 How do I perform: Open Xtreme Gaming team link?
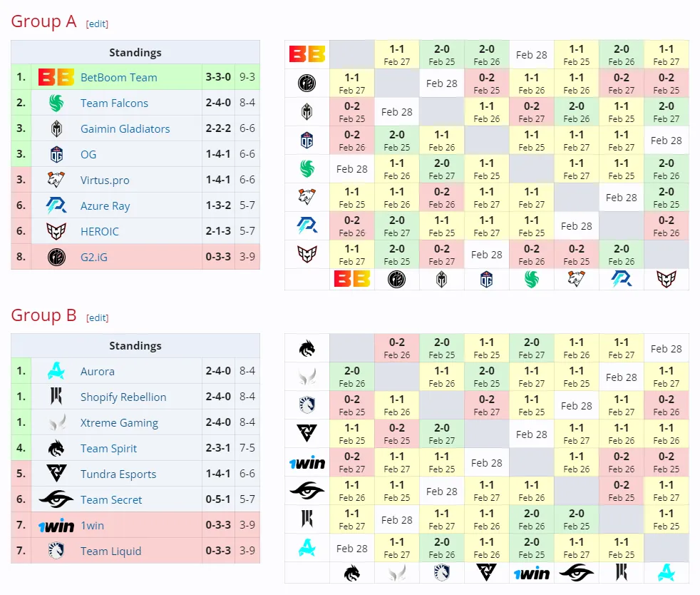coord(119,422)
